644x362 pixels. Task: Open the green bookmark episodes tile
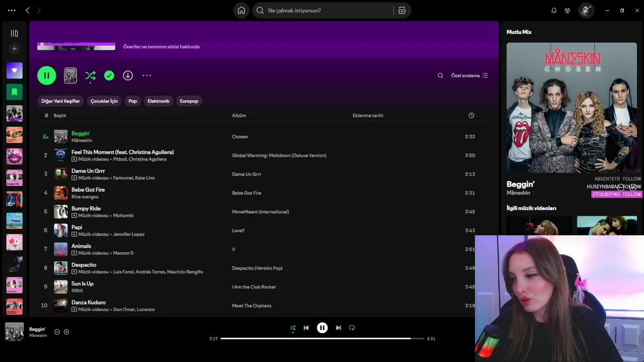(x=14, y=92)
